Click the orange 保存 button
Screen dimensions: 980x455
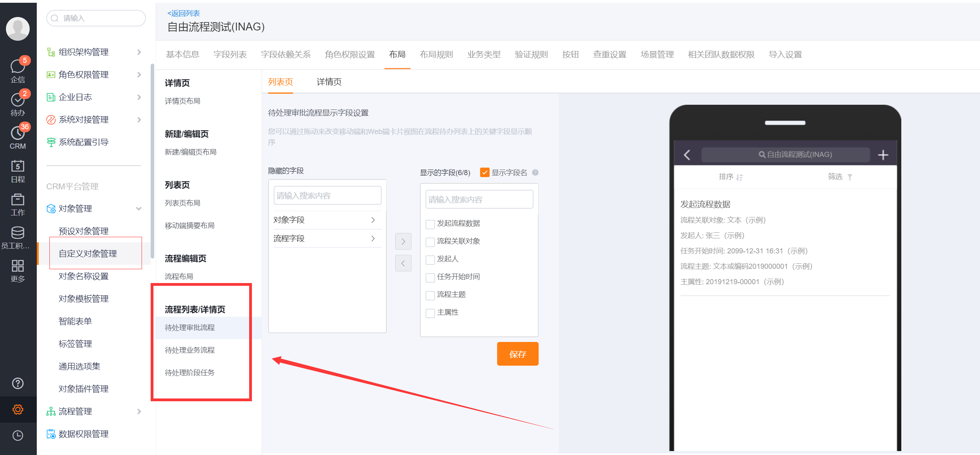click(518, 354)
